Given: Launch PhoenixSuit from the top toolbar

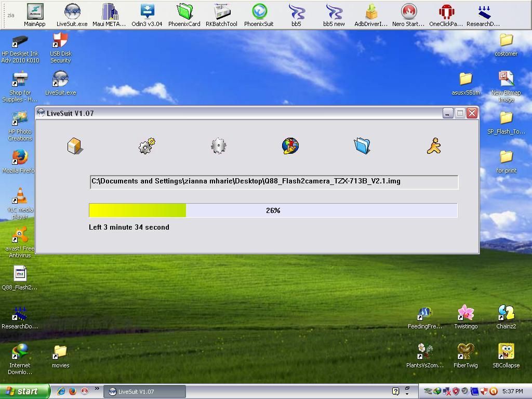Looking at the screenshot, I should point(259,15).
